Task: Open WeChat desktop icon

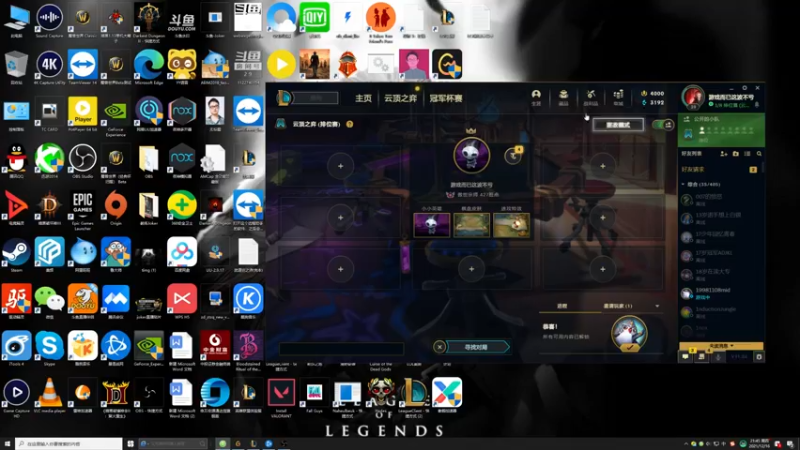Action: click(49, 301)
